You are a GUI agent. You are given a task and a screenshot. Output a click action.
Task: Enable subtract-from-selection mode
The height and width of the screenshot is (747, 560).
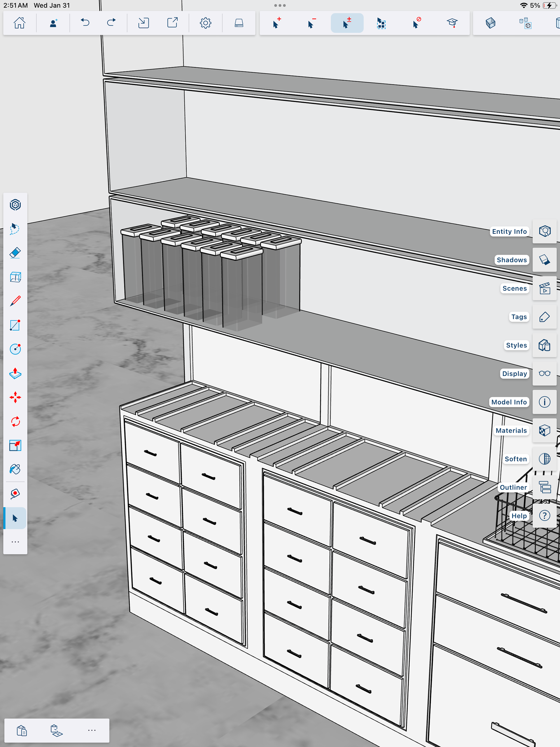click(312, 23)
